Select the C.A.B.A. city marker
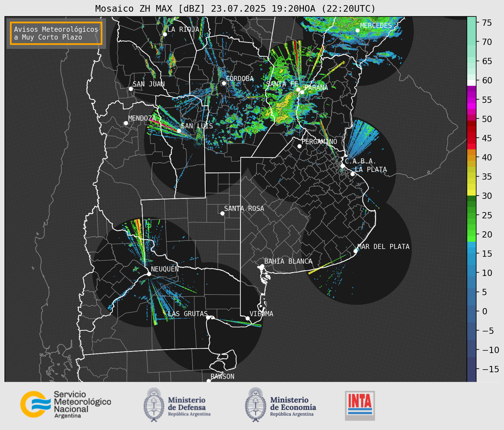This screenshot has height=430, width=504. click(x=343, y=166)
